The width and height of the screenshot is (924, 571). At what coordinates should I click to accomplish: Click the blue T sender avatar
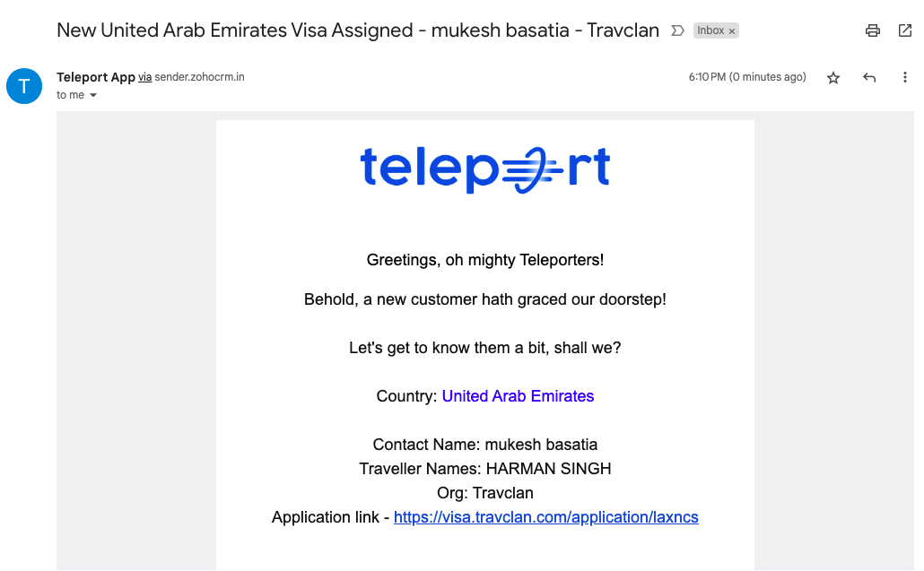24,86
